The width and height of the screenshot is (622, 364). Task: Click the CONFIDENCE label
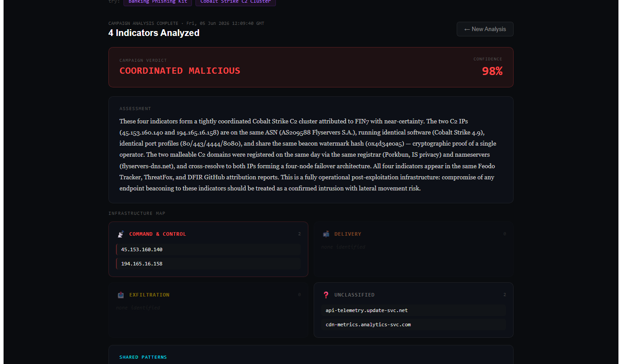pos(488,59)
